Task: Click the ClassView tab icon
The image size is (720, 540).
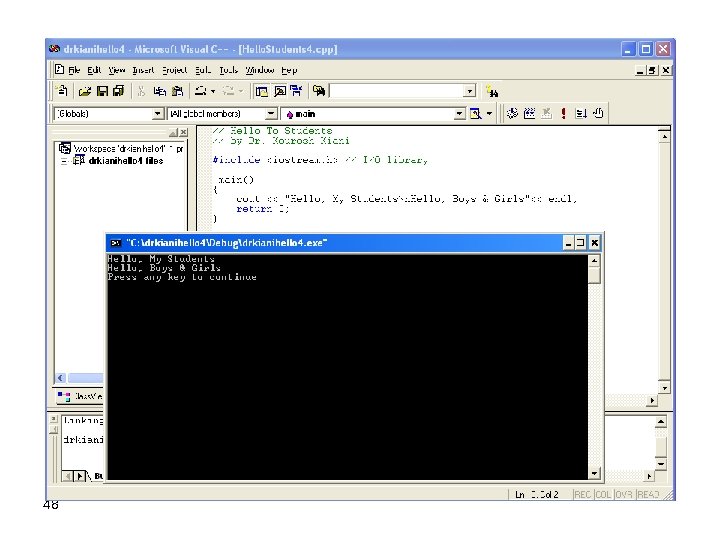Action: [x=64, y=396]
